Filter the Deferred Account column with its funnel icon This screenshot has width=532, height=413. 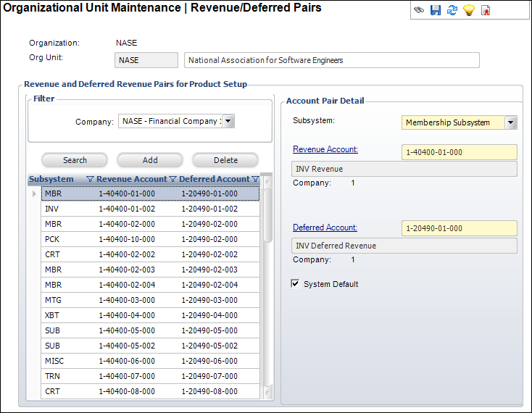255,179
